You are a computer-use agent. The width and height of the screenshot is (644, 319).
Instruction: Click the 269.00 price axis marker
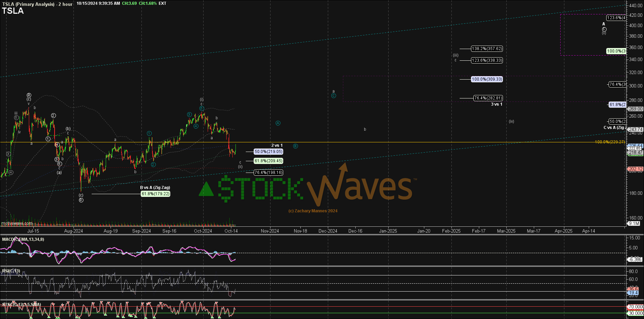[x=635, y=109]
